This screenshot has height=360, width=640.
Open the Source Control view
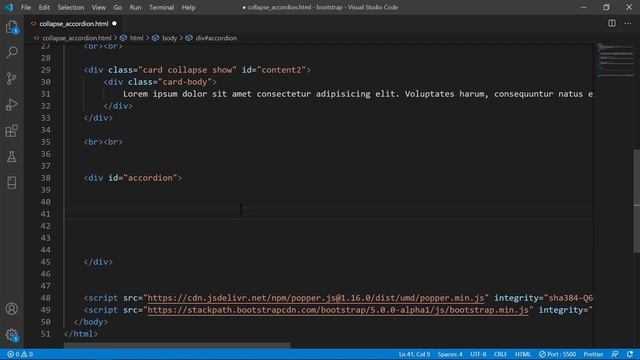[11, 78]
